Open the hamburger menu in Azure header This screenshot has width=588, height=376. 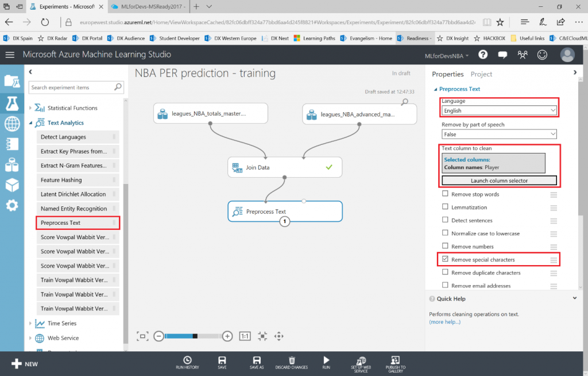tap(10, 55)
